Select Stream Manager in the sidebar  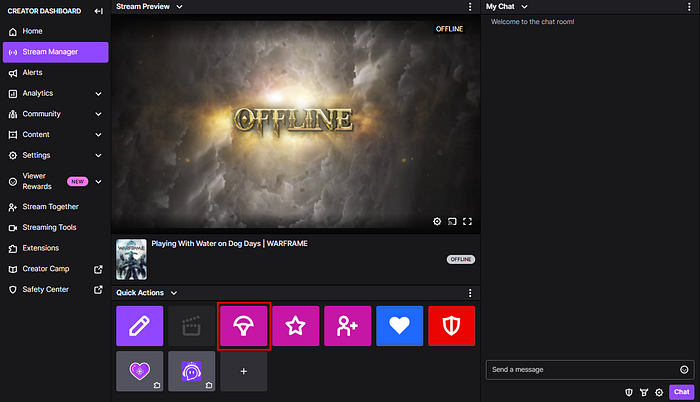[55, 52]
